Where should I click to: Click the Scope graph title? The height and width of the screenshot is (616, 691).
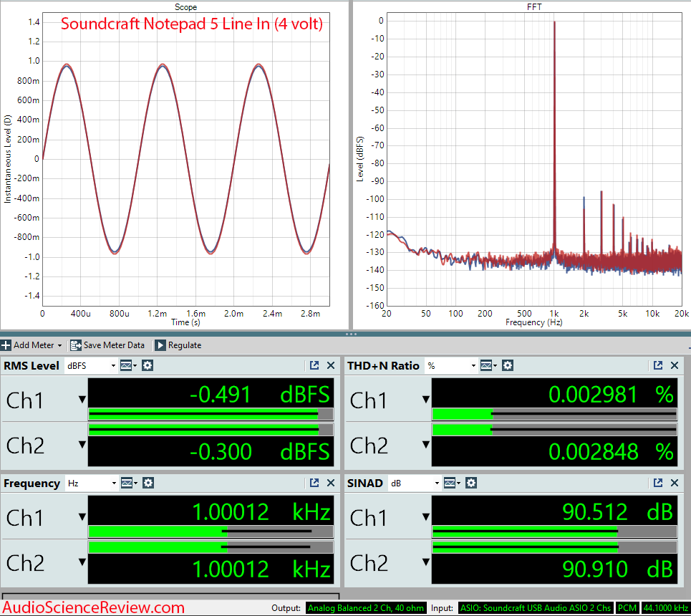(x=185, y=7)
